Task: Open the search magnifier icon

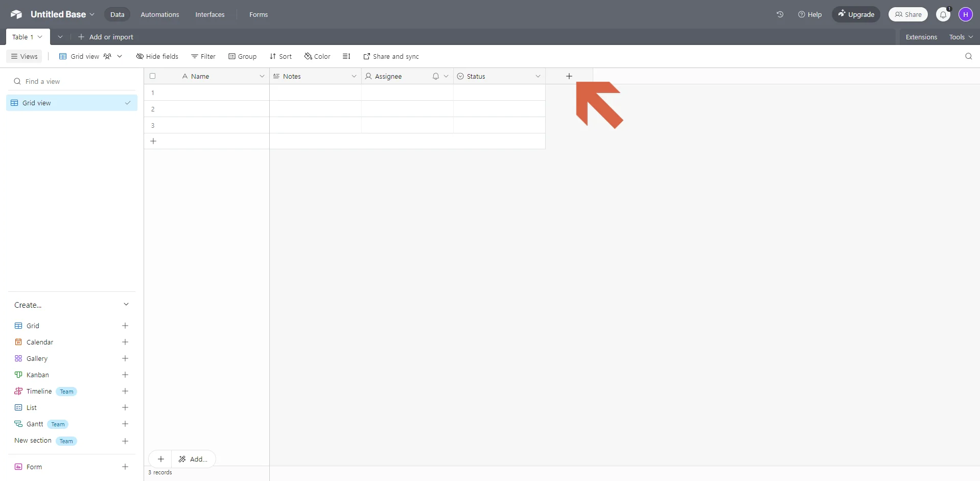Action: point(968,56)
